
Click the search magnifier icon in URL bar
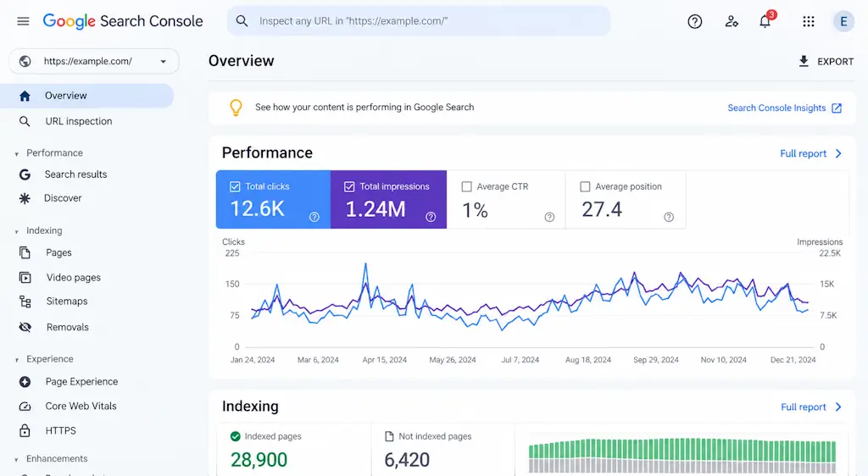click(242, 21)
